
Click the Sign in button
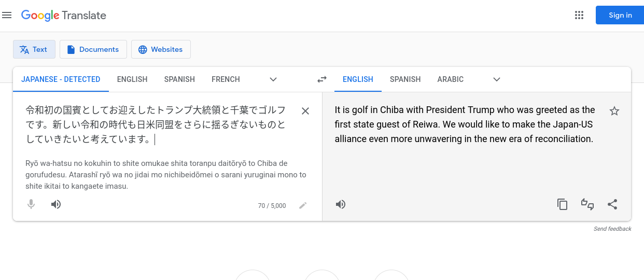pyautogui.click(x=620, y=15)
